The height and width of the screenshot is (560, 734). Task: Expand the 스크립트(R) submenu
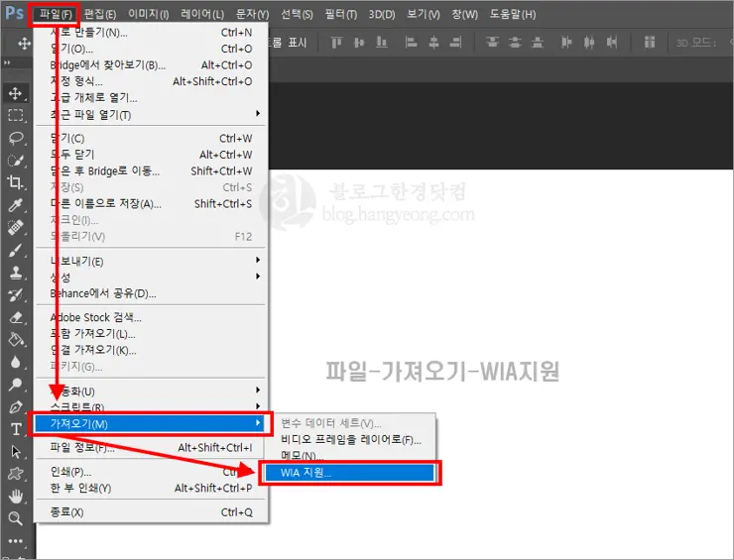(x=150, y=406)
